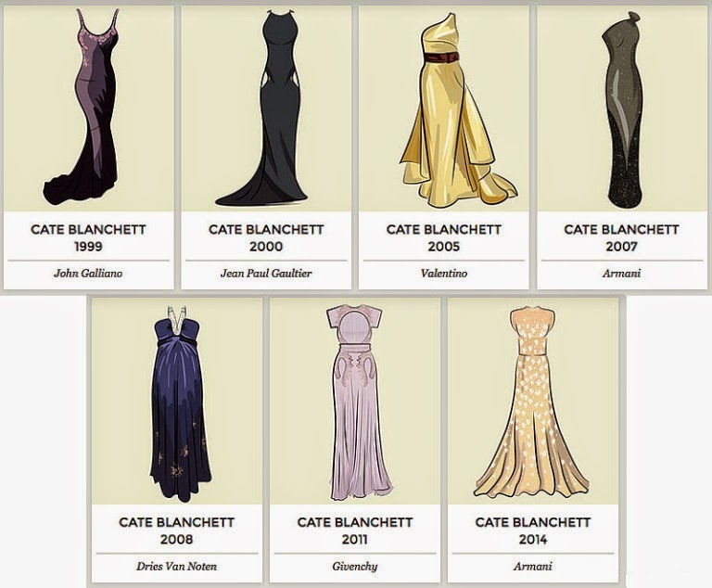This screenshot has width=712, height=588.
Task: Select the 2000 black Jean Paul Gaultier gown illustration
Action: [x=263, y=107]
